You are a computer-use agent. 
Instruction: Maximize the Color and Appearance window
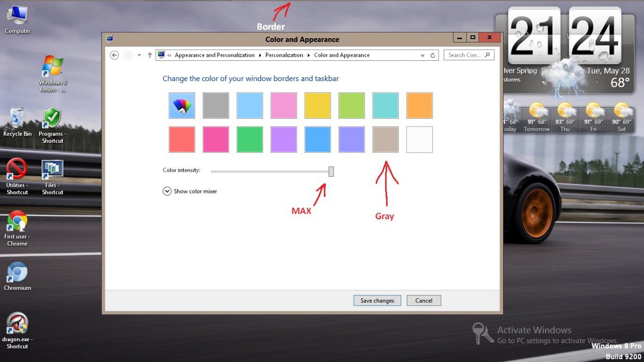(473, 38)
